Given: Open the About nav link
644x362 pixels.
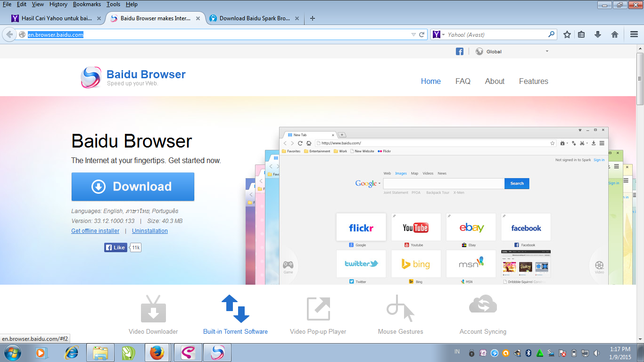Looking at the screenshot, I should pos(495,81).
